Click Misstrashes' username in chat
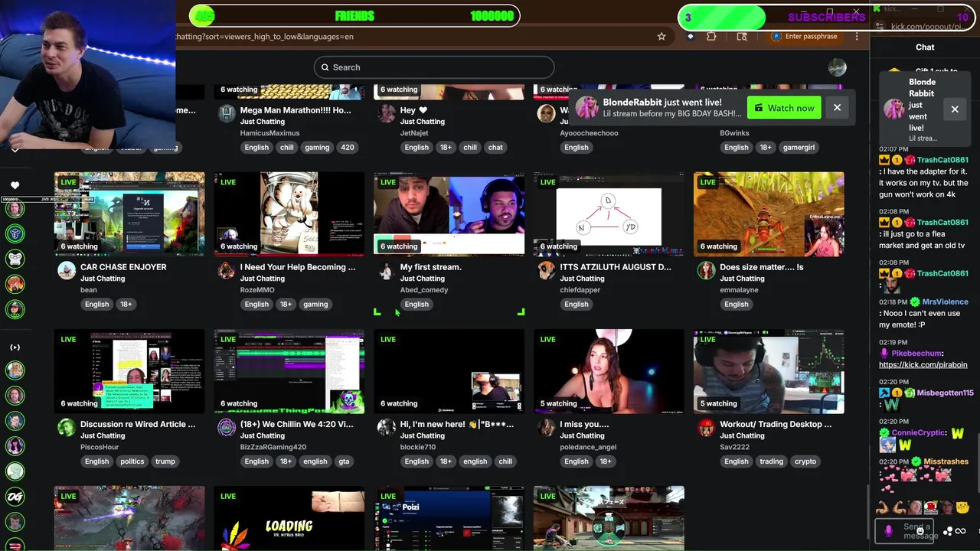980x551 pixels. (946, 461)
